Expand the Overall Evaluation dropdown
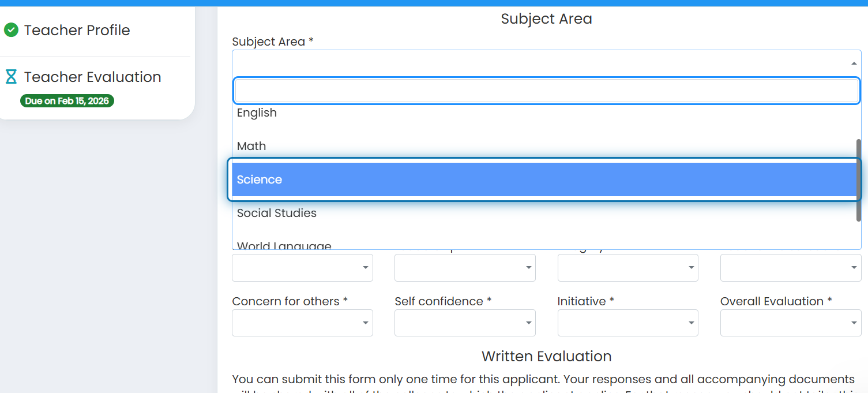The image size is (868, 393). (791, 323)
